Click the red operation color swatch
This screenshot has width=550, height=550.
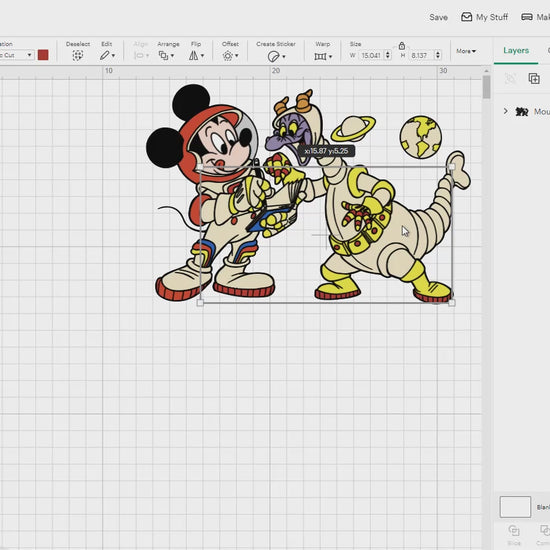tap(43, 55)
